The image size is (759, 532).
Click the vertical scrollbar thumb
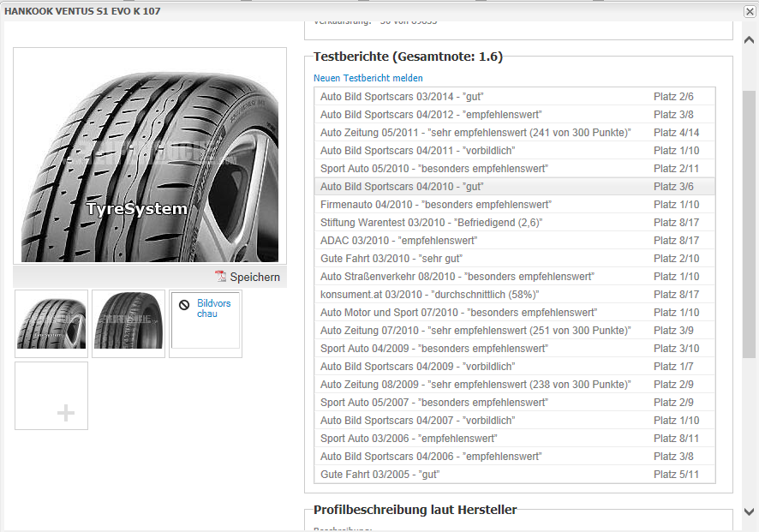click(750, 223)
